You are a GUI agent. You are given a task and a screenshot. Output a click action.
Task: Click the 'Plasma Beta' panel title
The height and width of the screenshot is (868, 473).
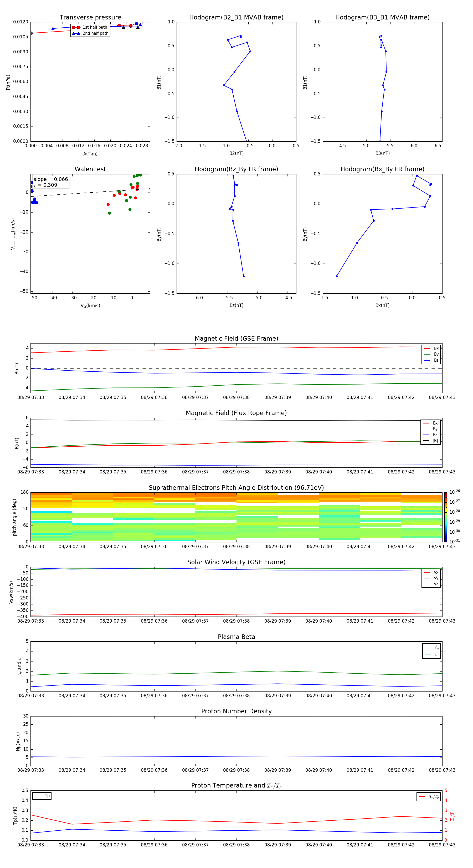click(236, 637)
